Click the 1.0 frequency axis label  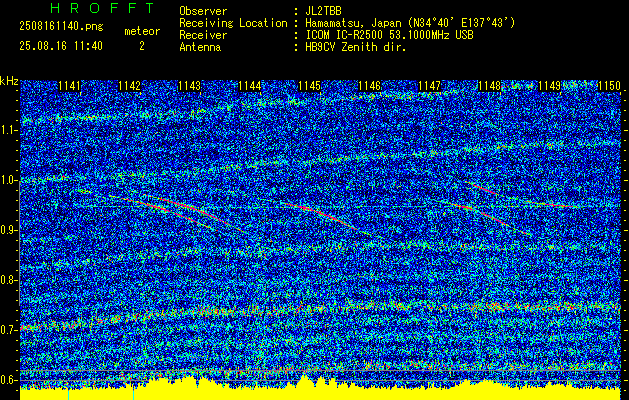click(9, 180)
